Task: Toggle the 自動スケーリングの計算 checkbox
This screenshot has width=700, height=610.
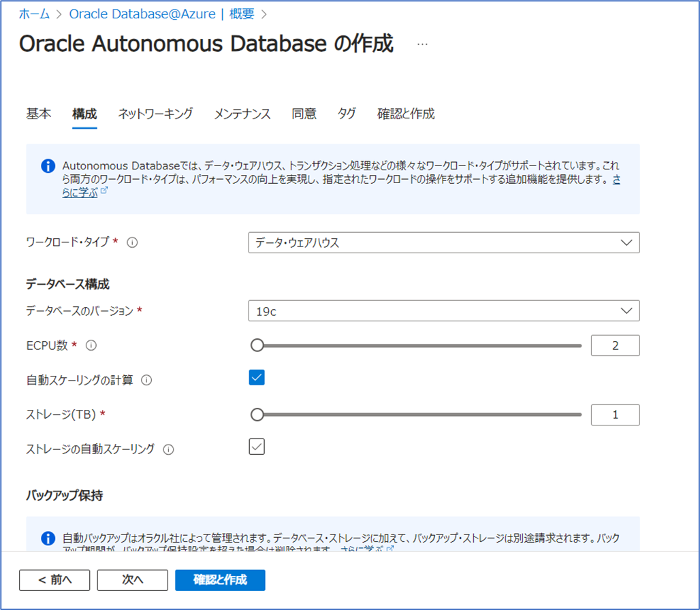Action: pyautogui.click(x=257, y=378)
